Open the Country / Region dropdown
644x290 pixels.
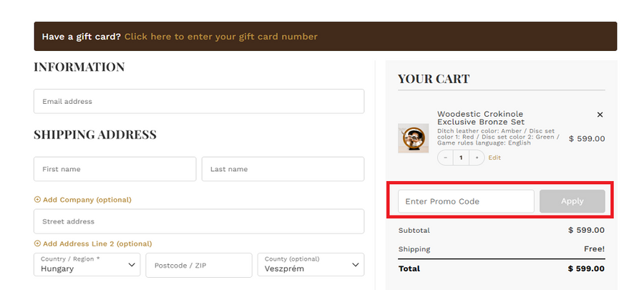pos(87,265)
